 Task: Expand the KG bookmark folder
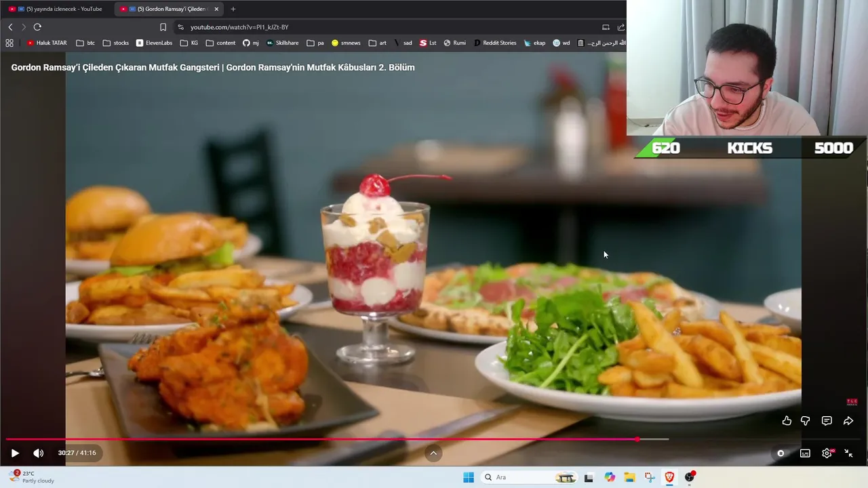coord(189,43)
